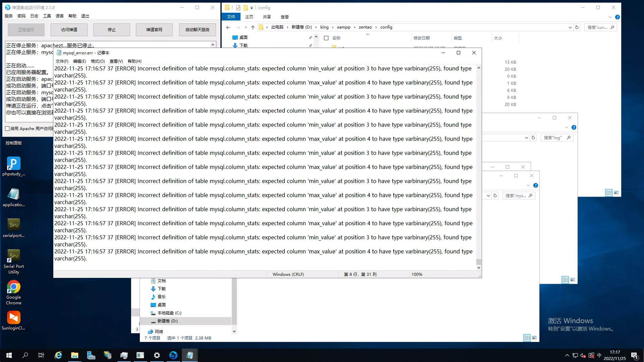
Task: Expand the ribbon chevron in config window
Action: pyautogui.click(x=610, y=17)
